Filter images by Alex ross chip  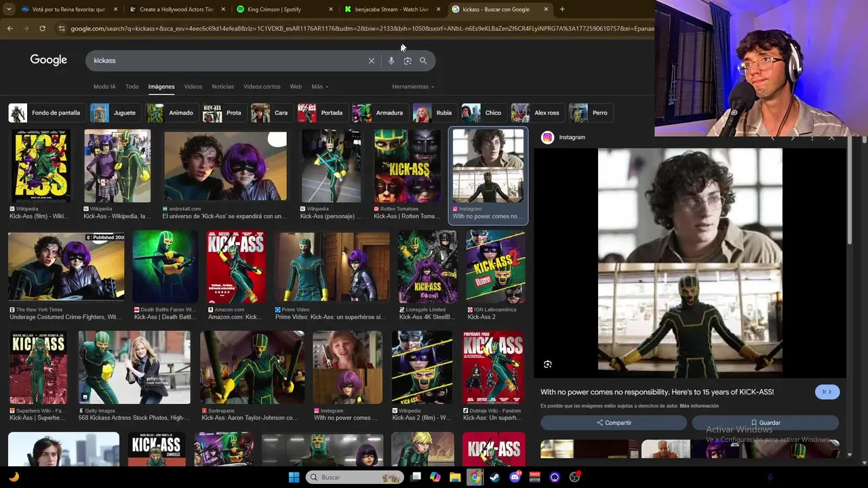[x=536, y=113]
